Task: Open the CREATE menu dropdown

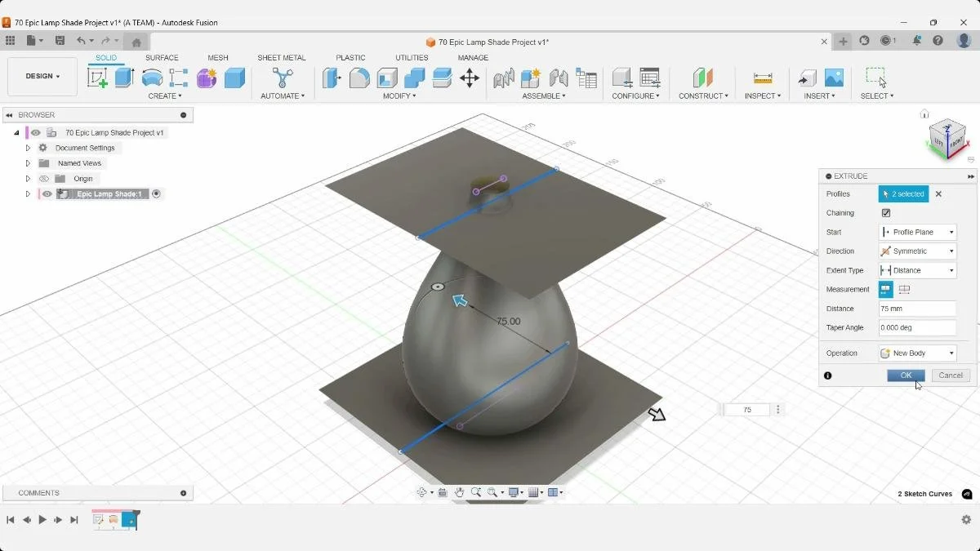Action: 164,96
